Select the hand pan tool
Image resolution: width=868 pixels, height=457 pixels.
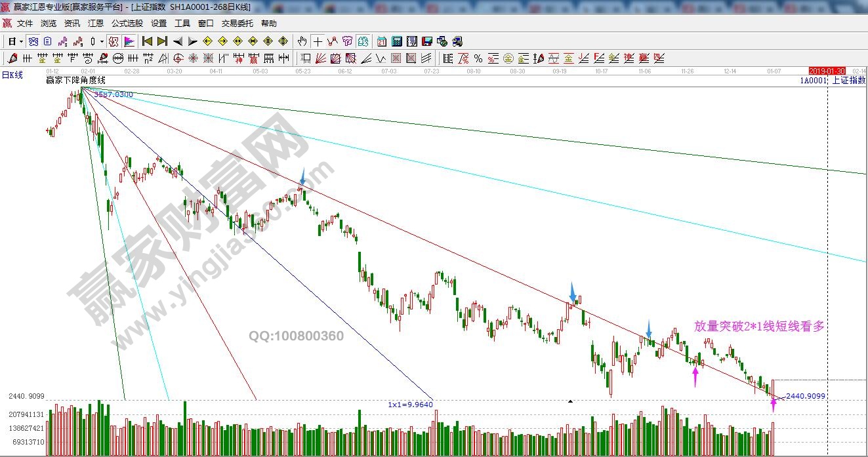(302, 41)
